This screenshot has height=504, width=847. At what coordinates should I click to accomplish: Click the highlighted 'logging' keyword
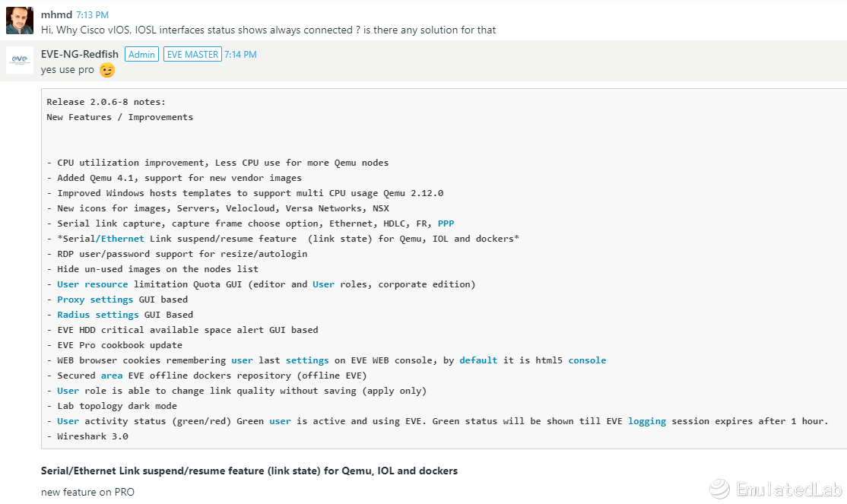646,421
